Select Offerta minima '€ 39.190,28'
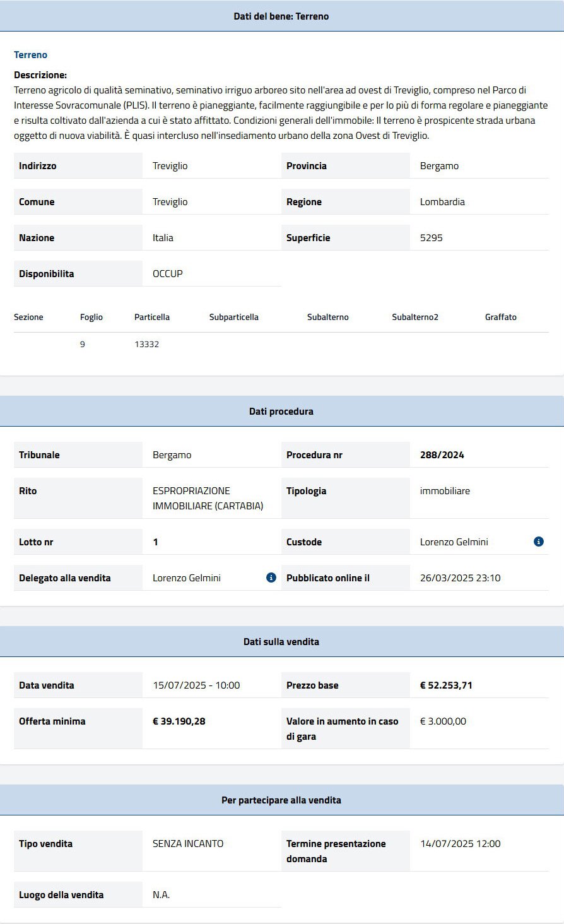 click(x=179, y=721)
